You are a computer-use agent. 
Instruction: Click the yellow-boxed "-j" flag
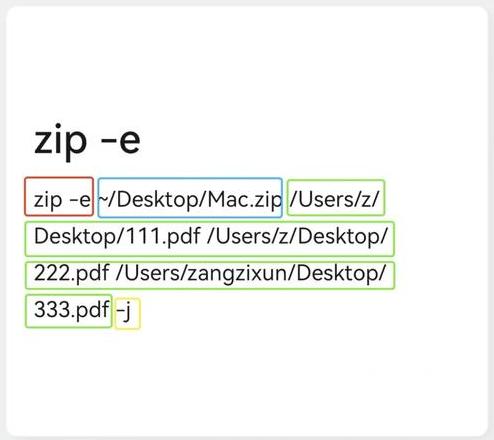[127, 313]
